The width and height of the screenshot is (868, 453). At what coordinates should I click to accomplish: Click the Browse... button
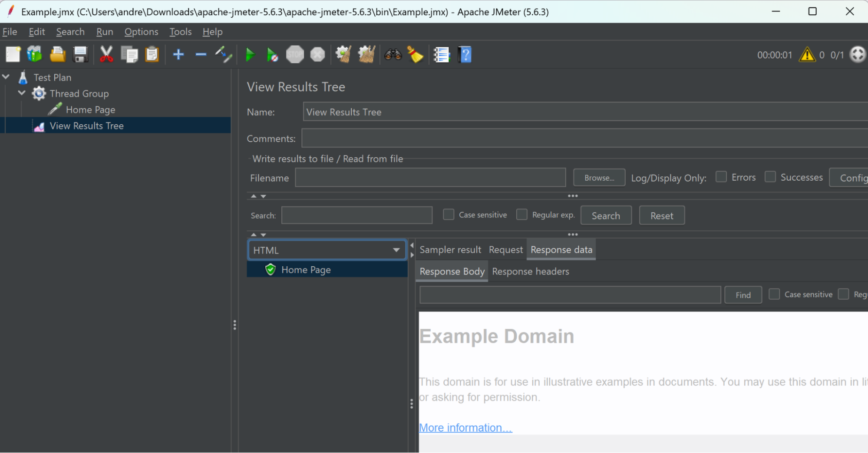tap(599, 178)
